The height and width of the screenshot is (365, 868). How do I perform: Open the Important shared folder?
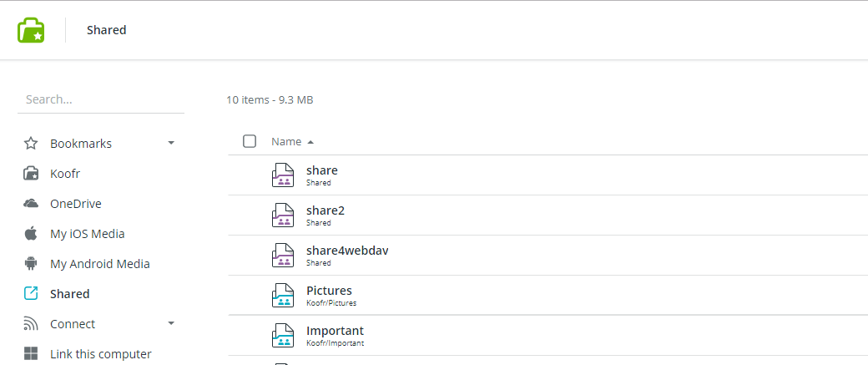click(x=335, y=331)
